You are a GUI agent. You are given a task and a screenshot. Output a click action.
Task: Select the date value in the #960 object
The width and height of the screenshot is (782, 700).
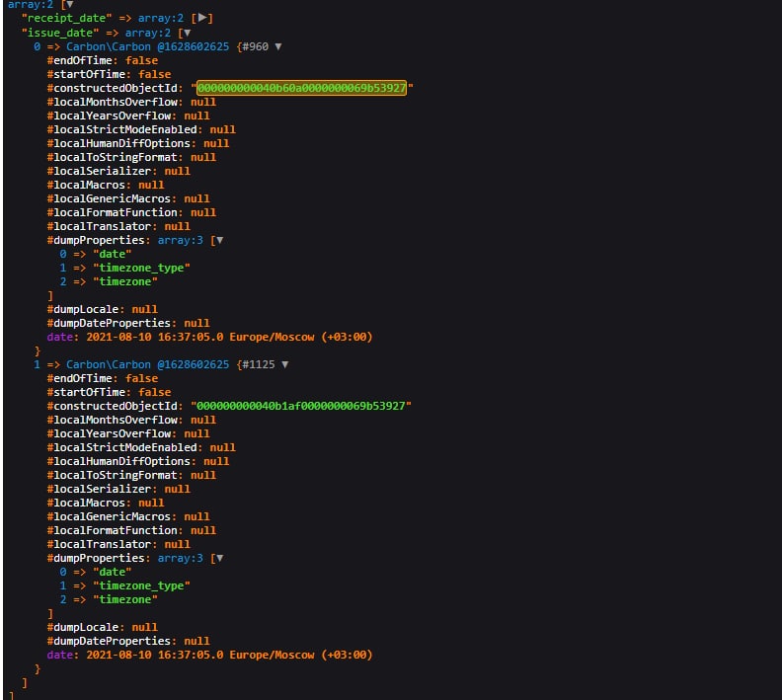229,337
